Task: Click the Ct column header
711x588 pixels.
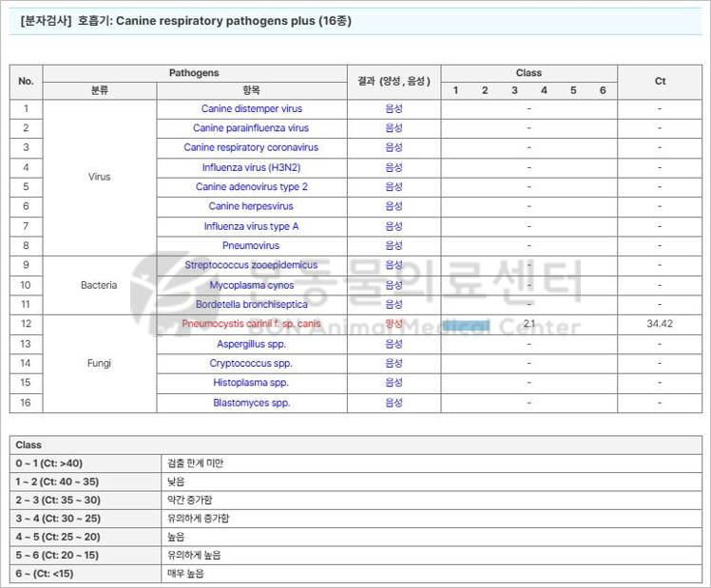Action: tap(660, 81)
